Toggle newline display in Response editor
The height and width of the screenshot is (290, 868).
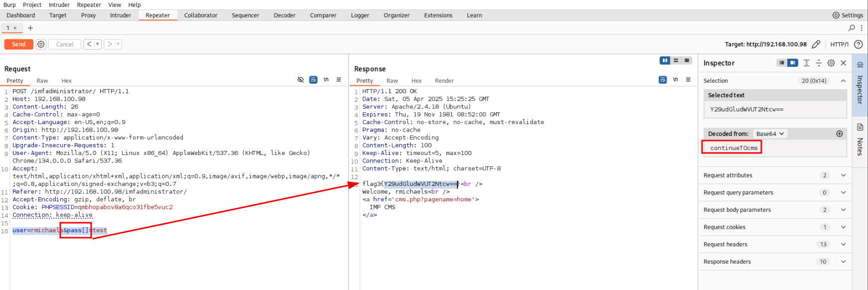676,80
